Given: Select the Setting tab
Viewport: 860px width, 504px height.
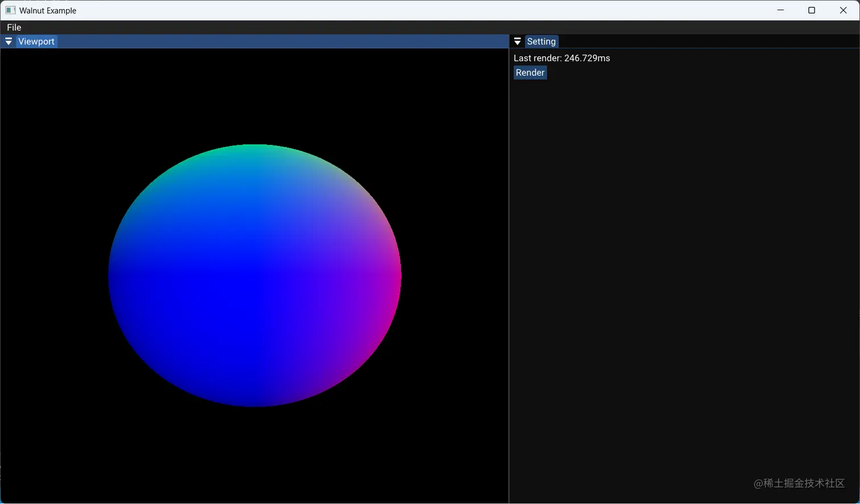Looking at the screenshot, I should coord(541,42).
